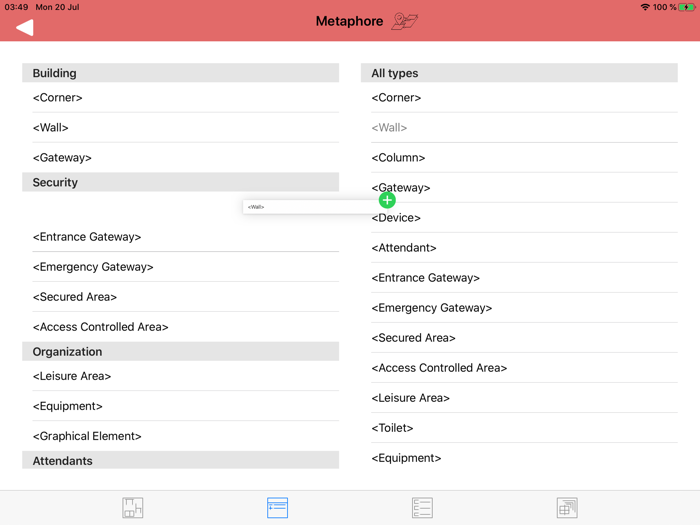Click the Security section header
This screenshot has width=700, height=525.
[180, 182]
